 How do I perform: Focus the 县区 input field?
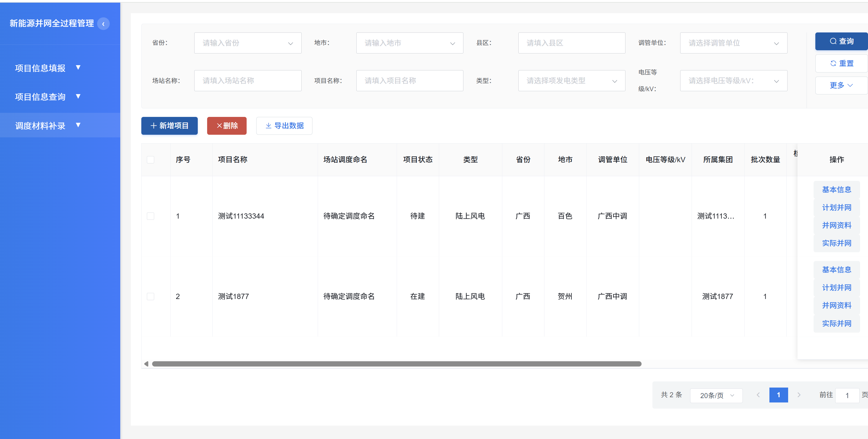[x=571, y=43]
